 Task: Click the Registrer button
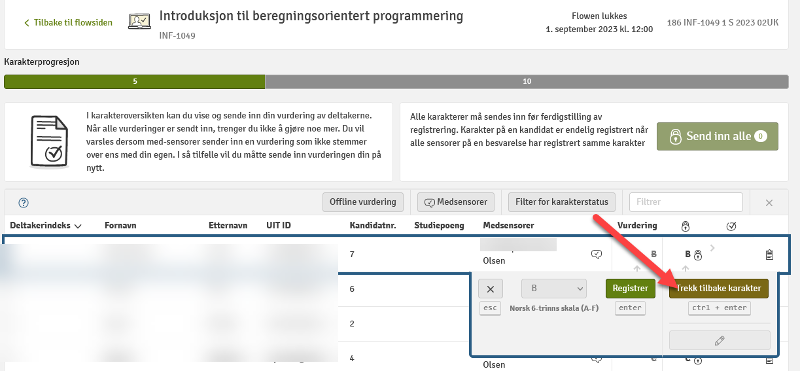630,288
